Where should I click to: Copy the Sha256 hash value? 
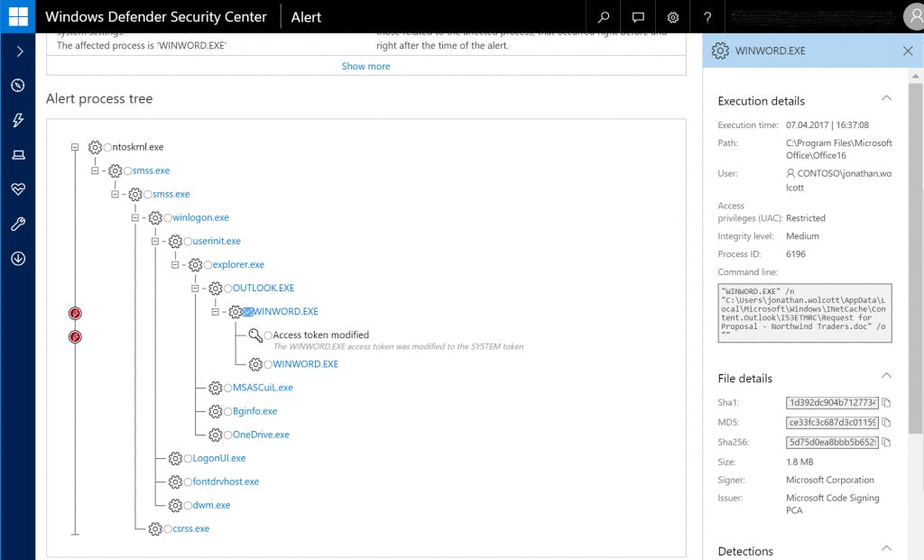pos(886,443)
